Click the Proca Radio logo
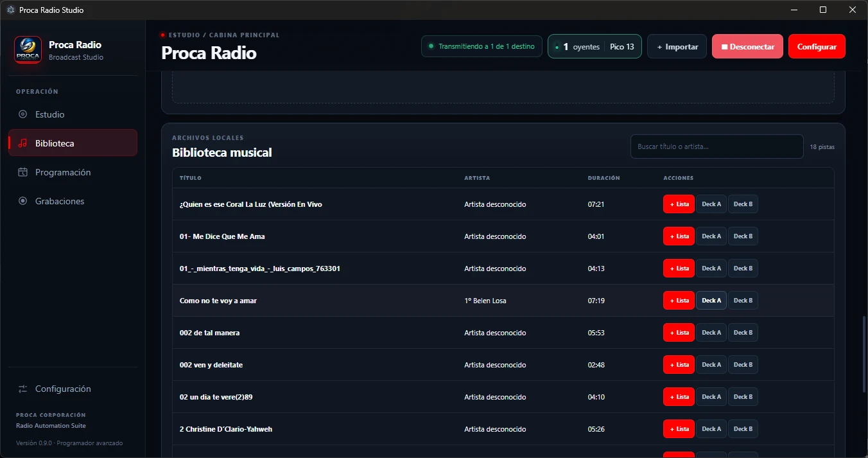The width and height of the screenshot is (868, 458). [x=28, y=49]
